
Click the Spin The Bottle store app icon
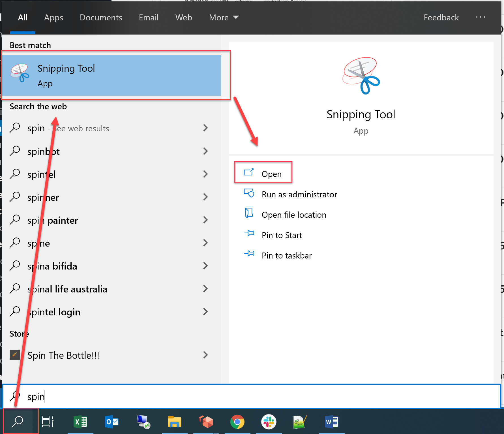point(15,355)
